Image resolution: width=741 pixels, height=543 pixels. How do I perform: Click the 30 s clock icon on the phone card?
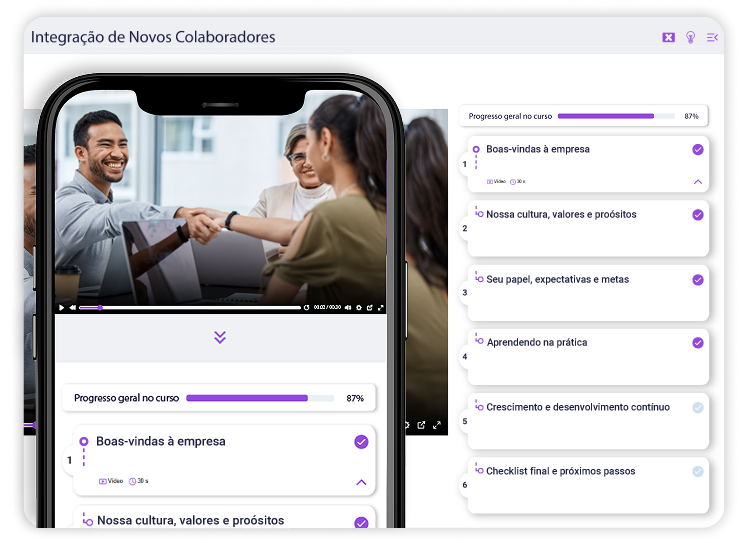(x=132, y=482)
